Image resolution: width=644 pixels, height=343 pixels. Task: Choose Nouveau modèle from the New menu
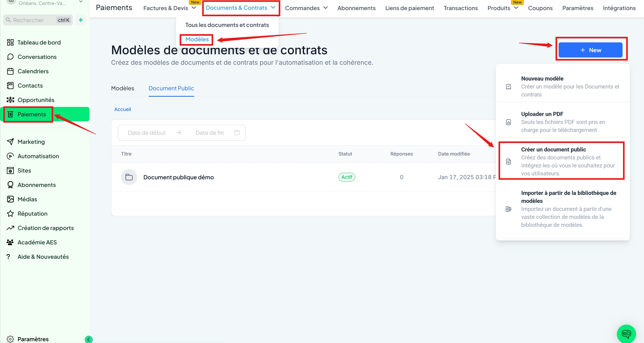click(563, 86)
